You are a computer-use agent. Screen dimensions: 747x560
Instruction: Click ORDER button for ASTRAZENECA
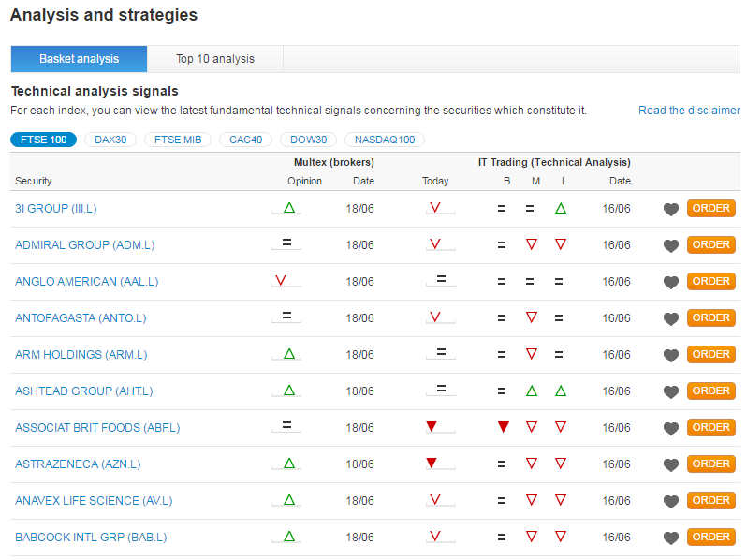pos(711,464)
